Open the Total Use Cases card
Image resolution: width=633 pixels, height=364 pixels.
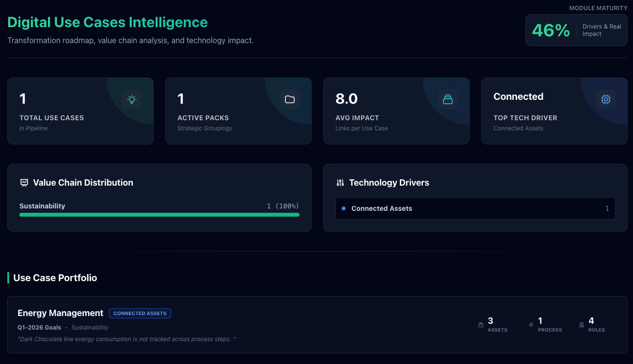[80, 111]
